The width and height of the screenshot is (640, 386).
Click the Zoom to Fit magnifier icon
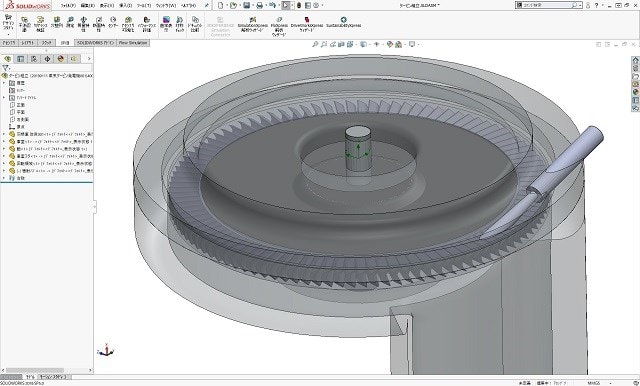[x=315, y=44]
